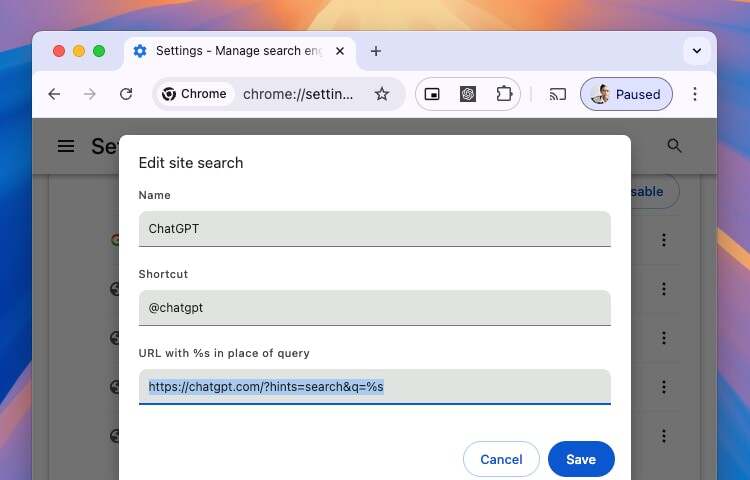The image size is (750, 480).
Task: Bookmark this page with the star icon
Action: 381,94
